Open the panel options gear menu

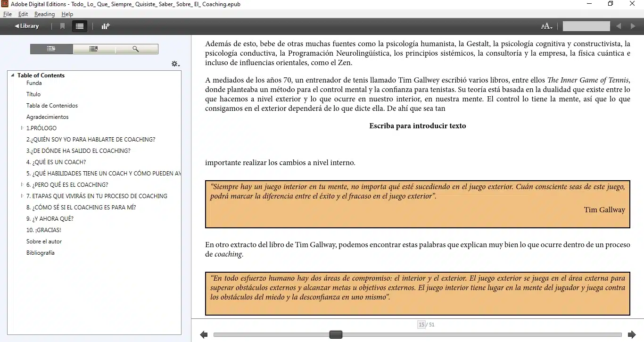click(x=175, y=64)
